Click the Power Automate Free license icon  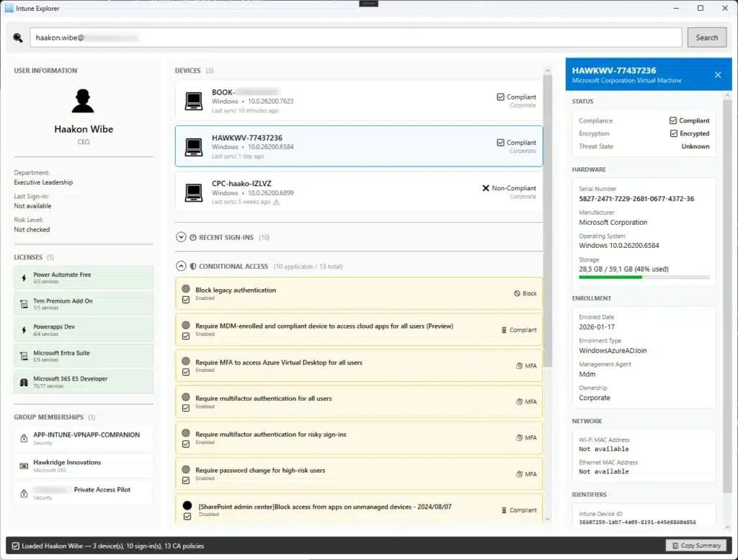pyautogui.click(x=25, y=277)
